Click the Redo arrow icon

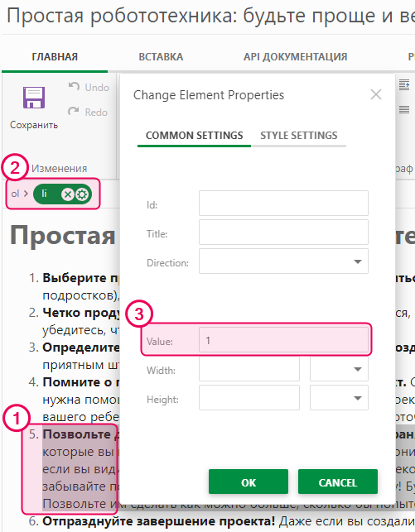click(74, 112)
